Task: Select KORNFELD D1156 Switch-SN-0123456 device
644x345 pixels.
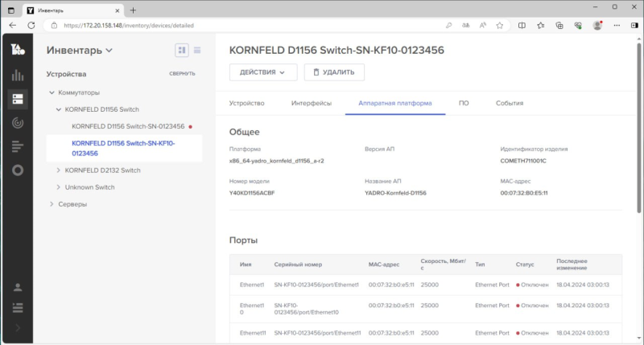Action: click(128, 126)
